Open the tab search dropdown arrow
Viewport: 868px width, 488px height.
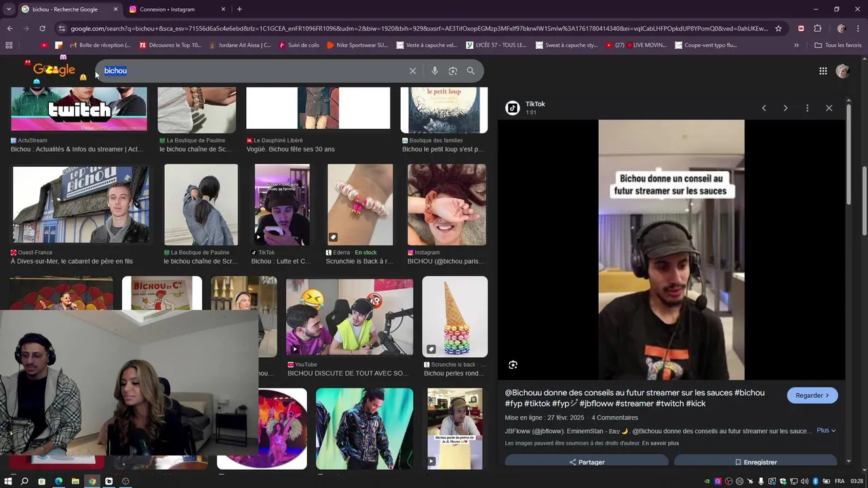coord(7,9)
